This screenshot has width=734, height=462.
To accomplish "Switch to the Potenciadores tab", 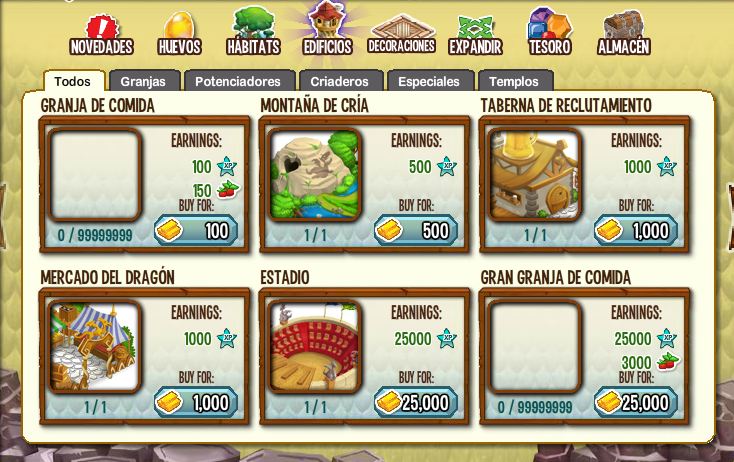I will (x=238, y=81).
